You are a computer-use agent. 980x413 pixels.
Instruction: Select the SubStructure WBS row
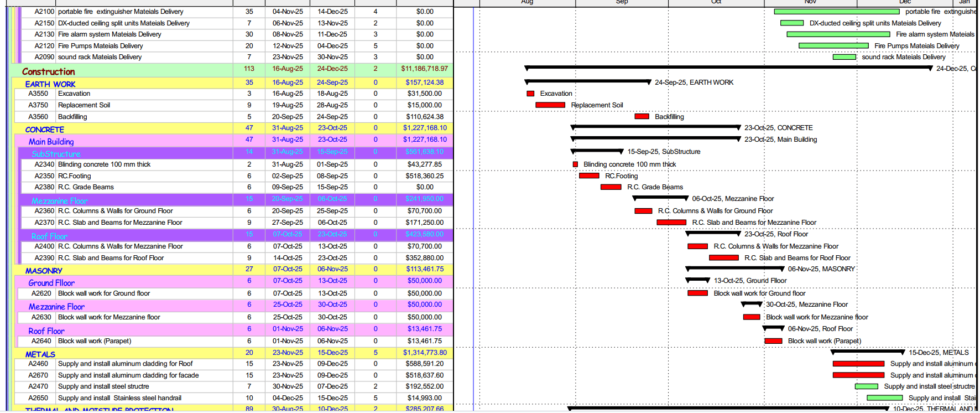(x=56, y=154)
